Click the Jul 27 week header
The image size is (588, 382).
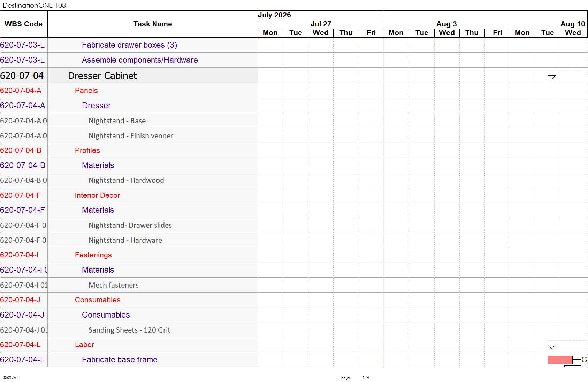coord(321,24)
